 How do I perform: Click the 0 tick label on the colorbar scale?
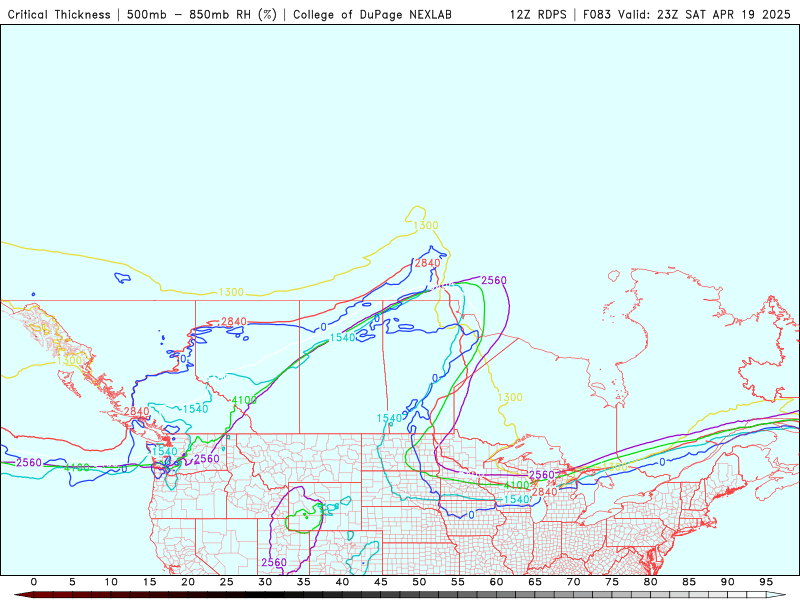(34, 582)
